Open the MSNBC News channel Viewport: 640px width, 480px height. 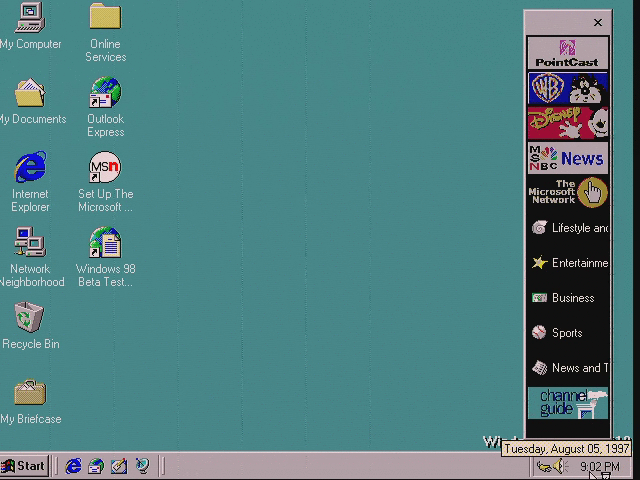tap(567, 158)
